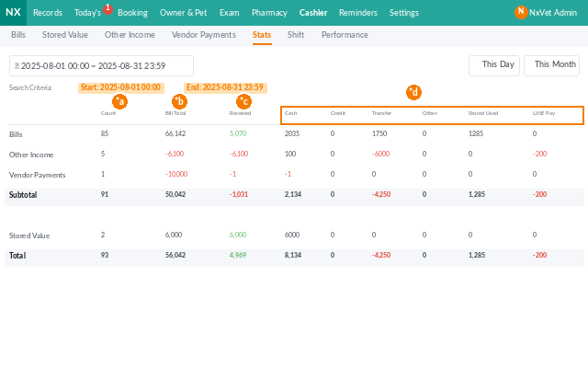Select the Bills row label
Viewport: 588px width, 368px height.
tap(16, 134)
